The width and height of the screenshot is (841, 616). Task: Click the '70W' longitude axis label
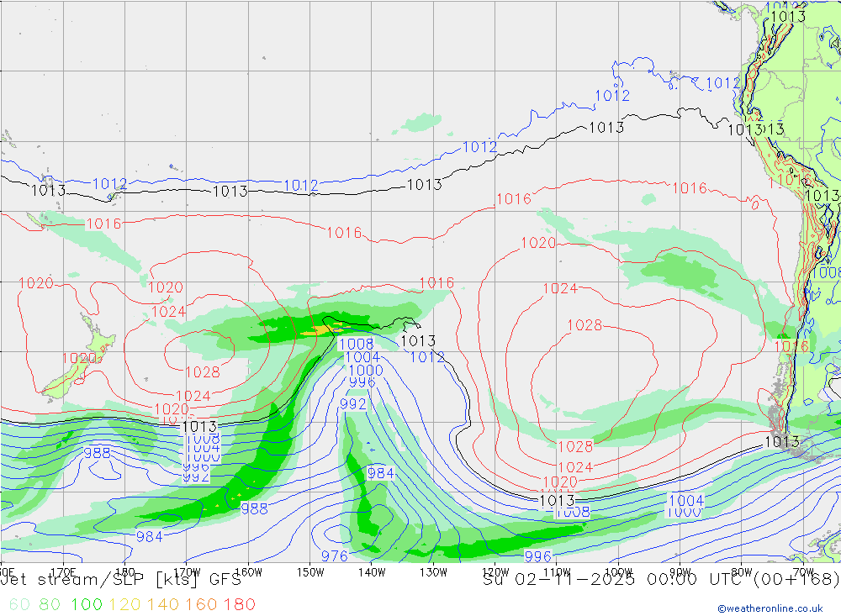coord(803,572)
